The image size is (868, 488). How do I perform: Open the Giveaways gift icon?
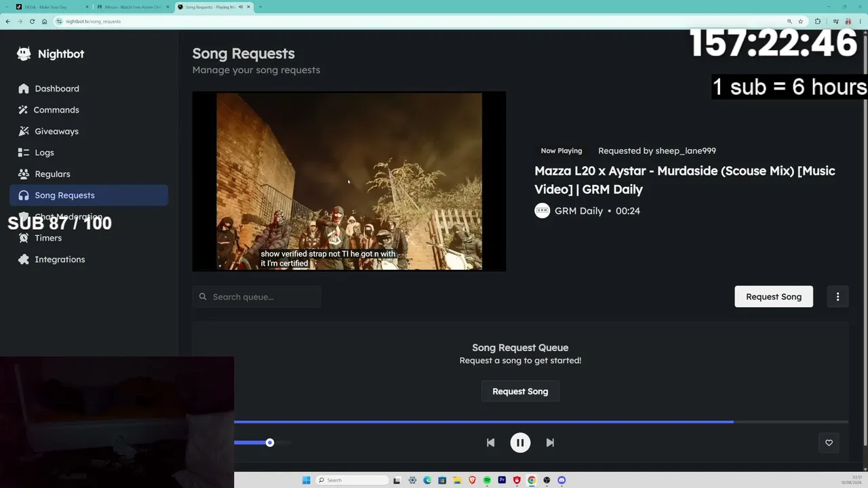pyautogui.click(x=24, y=131)
